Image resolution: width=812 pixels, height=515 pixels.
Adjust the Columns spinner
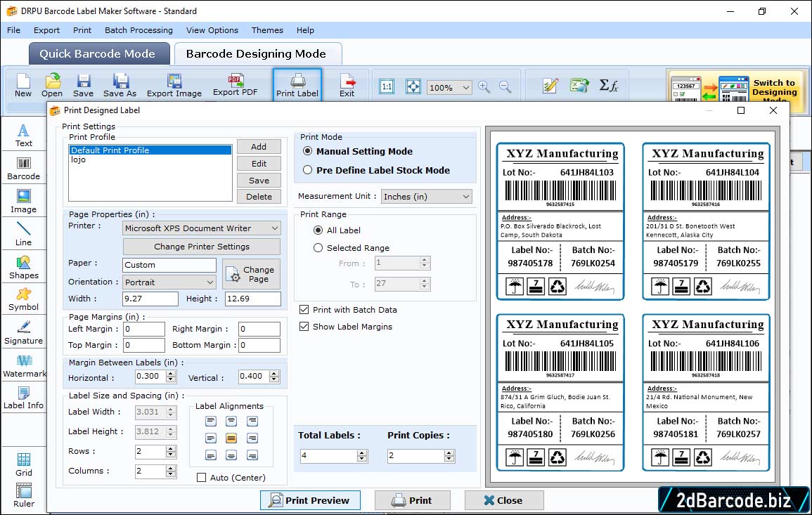(171, 471)
